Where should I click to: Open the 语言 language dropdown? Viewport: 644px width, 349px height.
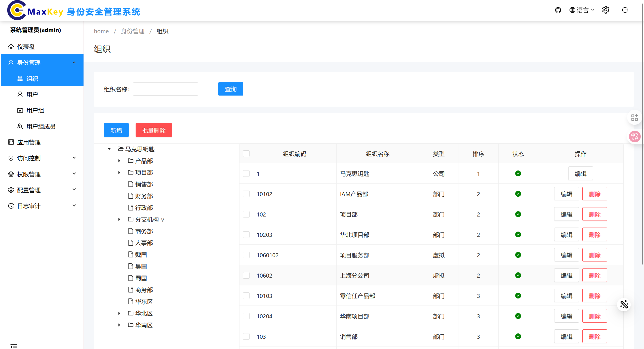582,10
